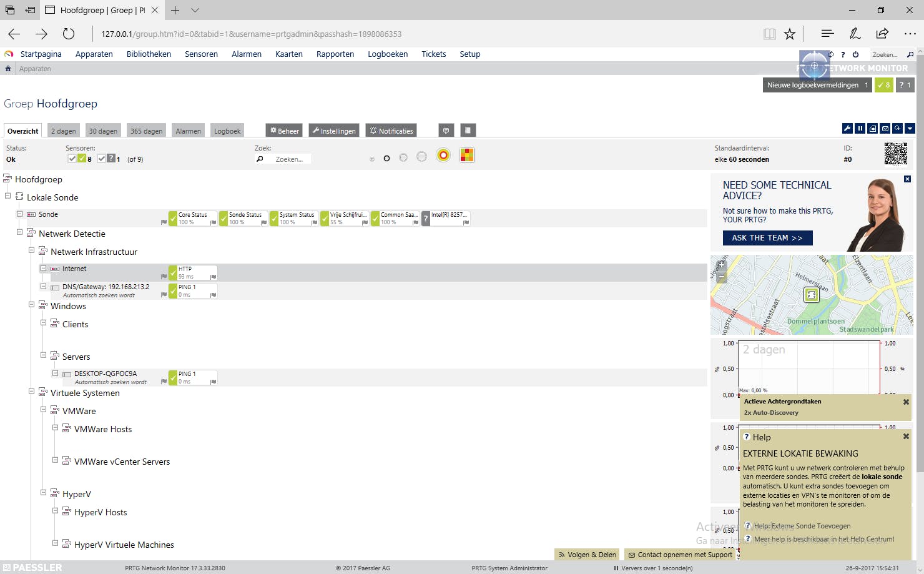Click Edge reading view book icon
This screenshot has height=574, width=924.
(x=770, y=34)
